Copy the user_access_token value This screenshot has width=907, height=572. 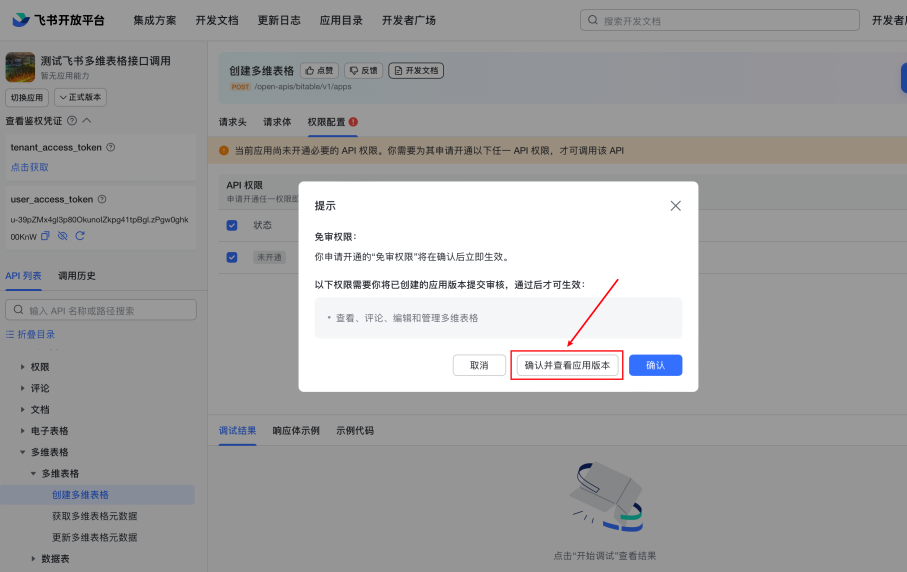pyautogui.click(x=45, y=236)
